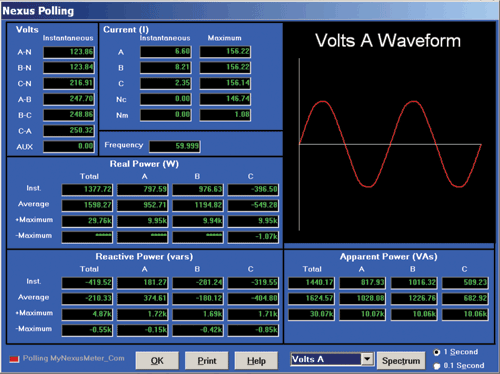500x374 pixels.
Task: Click Reactive Power total -Maximum -0.55k
Action: [87, 330]
